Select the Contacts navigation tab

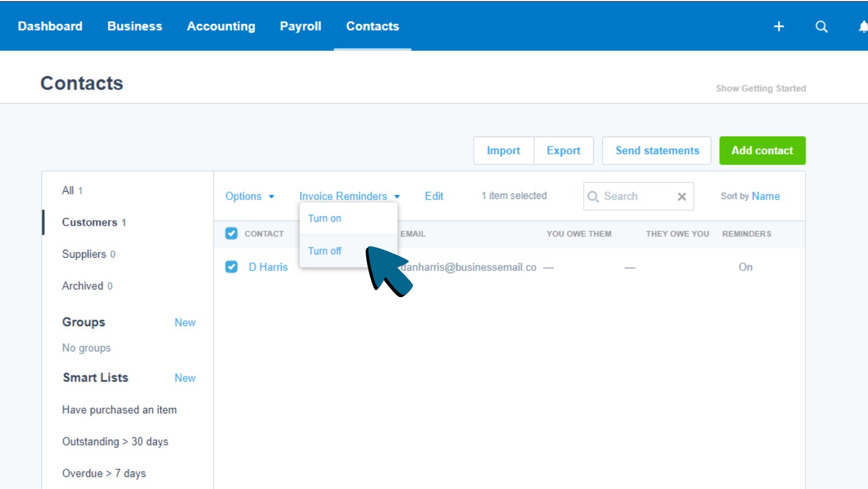(373, 26)
